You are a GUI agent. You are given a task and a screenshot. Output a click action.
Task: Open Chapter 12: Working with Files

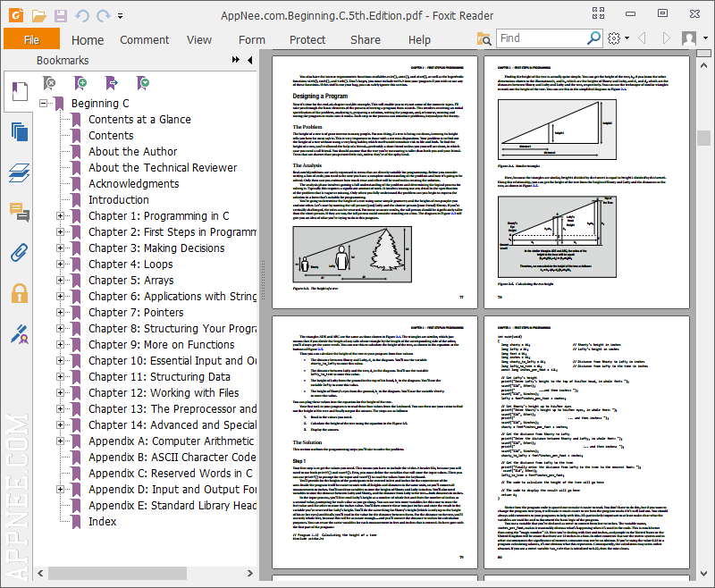pos(164,393)
